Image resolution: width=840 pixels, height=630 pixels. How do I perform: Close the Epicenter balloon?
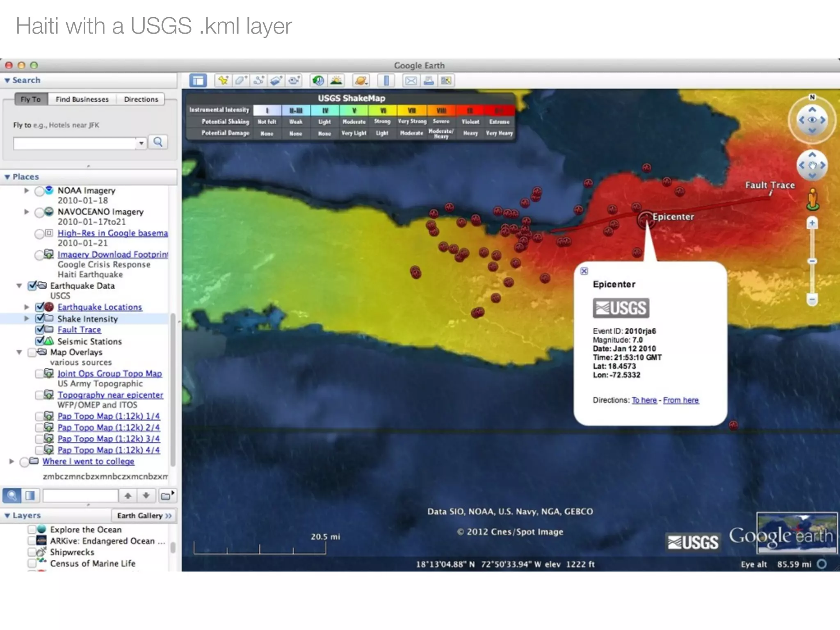click(584, 271)
